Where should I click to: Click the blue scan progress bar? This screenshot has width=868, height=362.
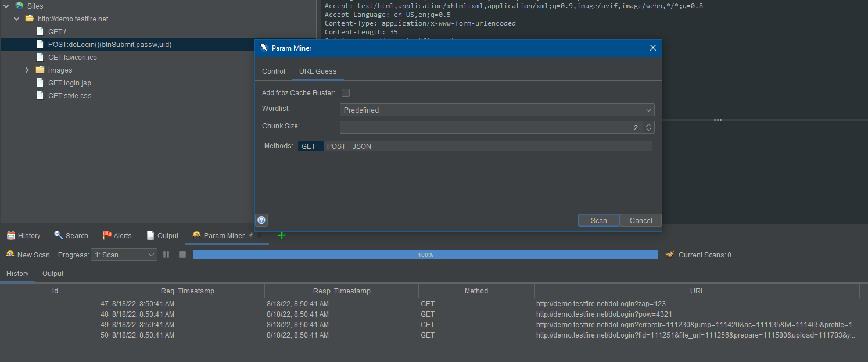point(426,255)
